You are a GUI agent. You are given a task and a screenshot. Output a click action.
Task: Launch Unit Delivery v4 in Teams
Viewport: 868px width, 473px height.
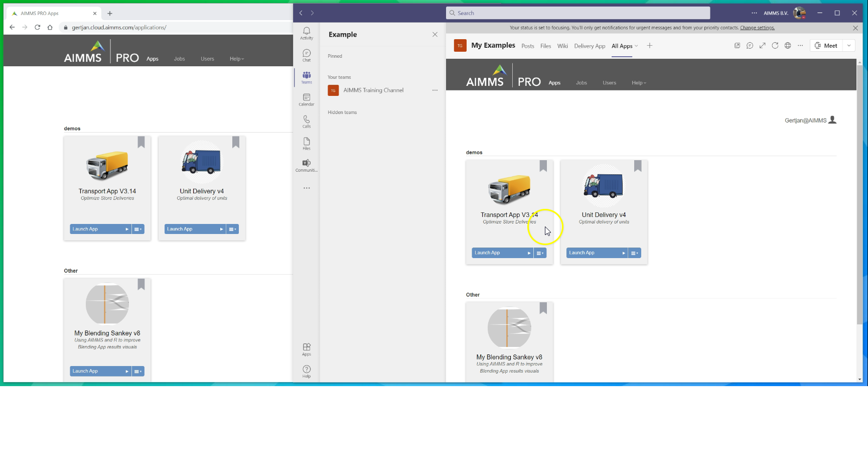pyautogui.click(x=597, y=253)
